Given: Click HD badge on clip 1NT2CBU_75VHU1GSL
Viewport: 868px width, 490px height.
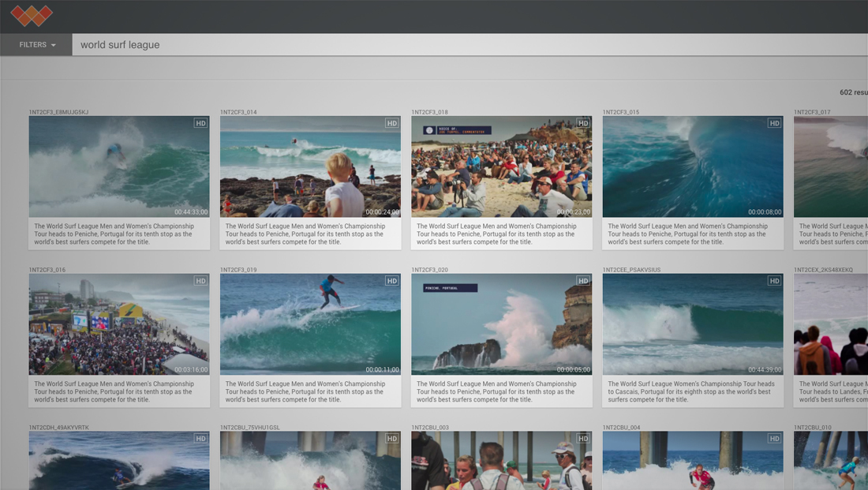Looking at the screenshot, I should 392,439.
